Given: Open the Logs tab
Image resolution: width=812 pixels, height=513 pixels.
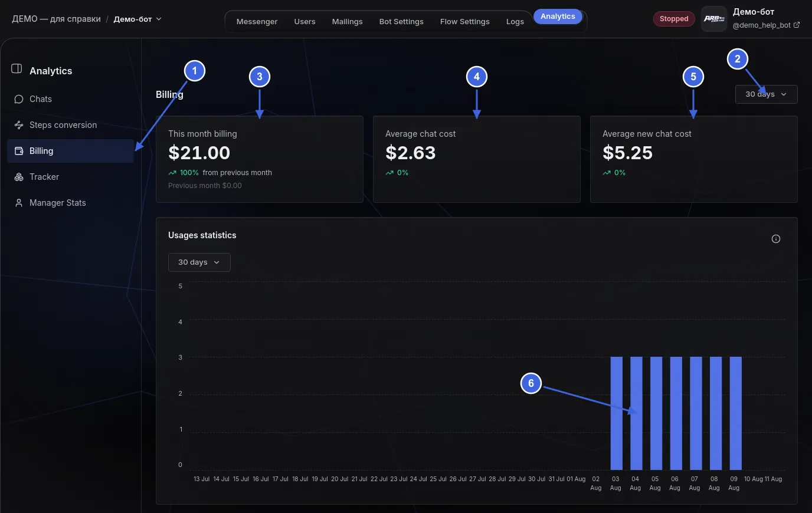Looking at the screenshot, I should pyautogui.click(x=515, y=22).
